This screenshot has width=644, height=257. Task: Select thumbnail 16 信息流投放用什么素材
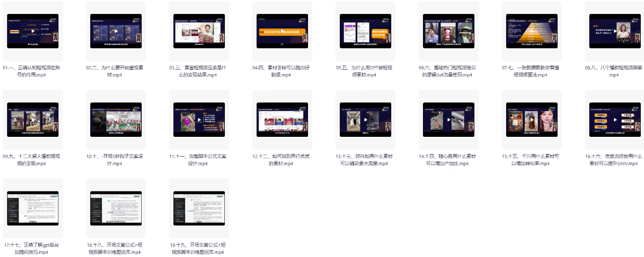pos(615,120)
